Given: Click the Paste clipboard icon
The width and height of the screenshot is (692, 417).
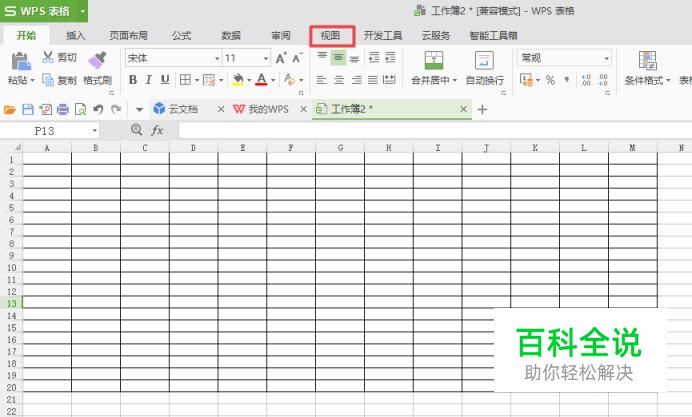Looking at the screenshot, I should 21,62.
